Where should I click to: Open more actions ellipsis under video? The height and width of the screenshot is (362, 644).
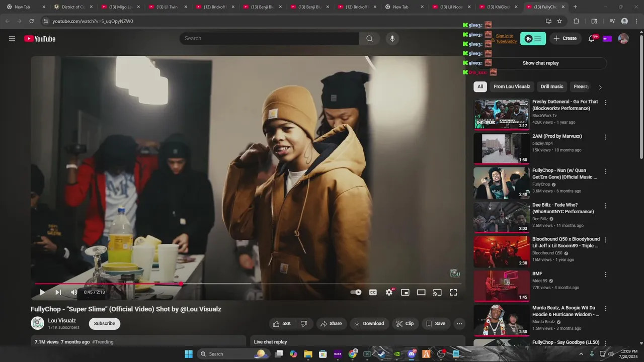(x=459, y=324)
